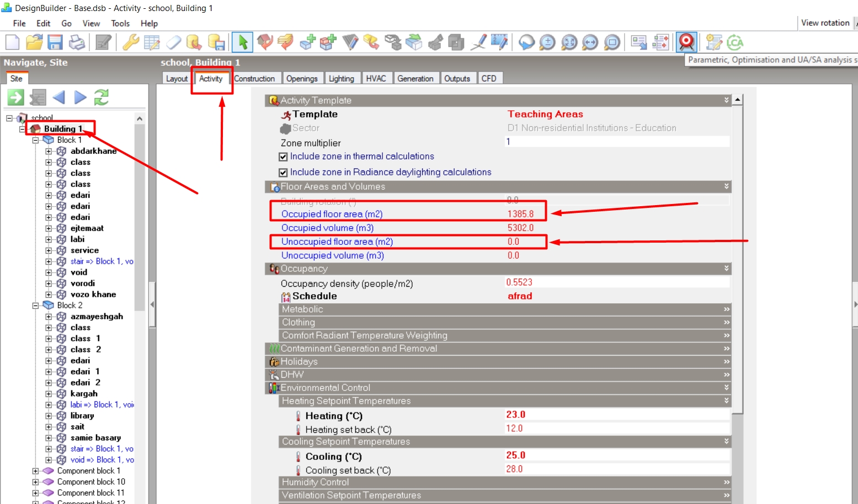Collapse the Activity Template header
This screenshot has width=858, height=504.
point(727,100)
